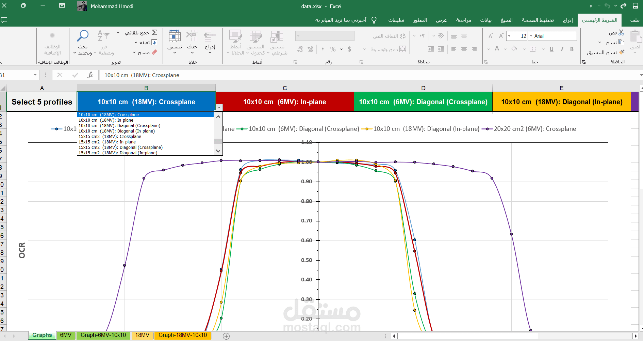Viewport: 644px width, 341px height.
Task: Click the Copy (نسخ) icon
Action: (x=621, y=42)
